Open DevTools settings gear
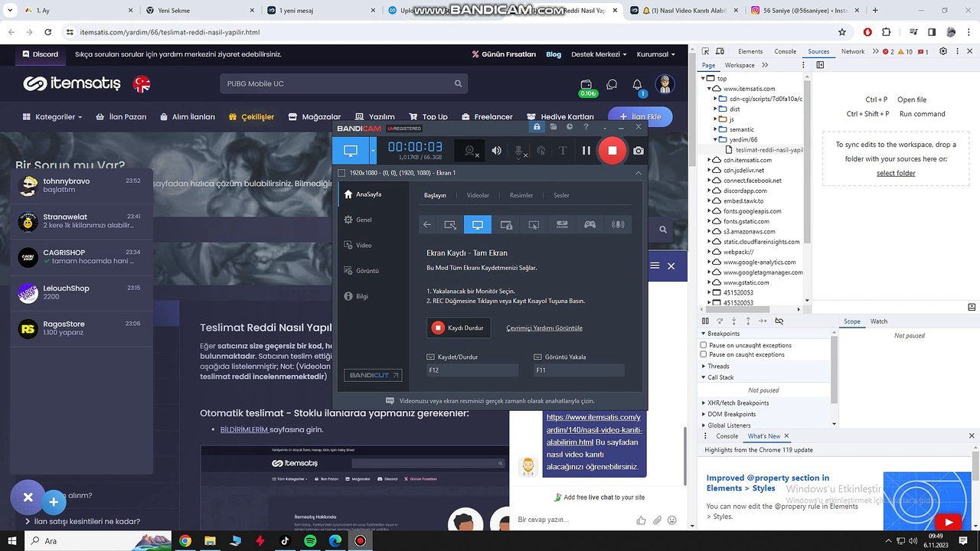The image size is (980, 551). tap(943, 51)
